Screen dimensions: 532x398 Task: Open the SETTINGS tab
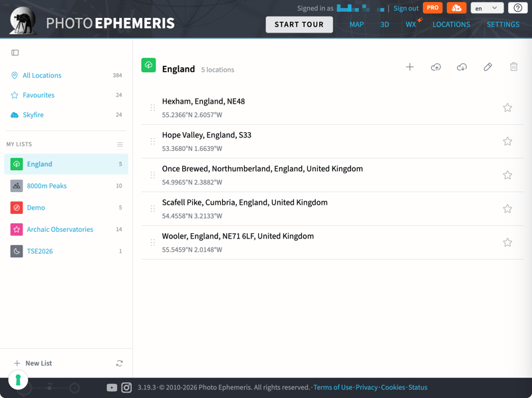[x=503, y=25]
